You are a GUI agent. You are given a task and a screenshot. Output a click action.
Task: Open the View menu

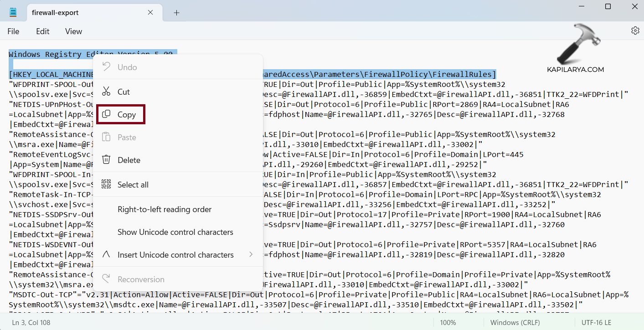click(x=73, y=31)
